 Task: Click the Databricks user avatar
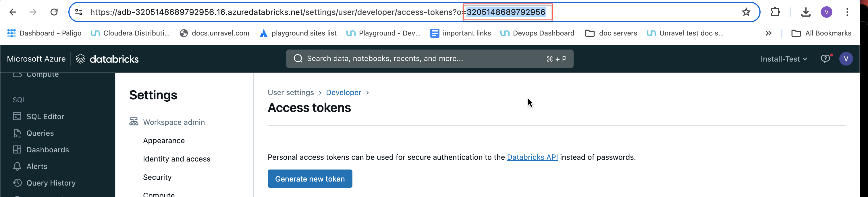[x=846, y=59]
